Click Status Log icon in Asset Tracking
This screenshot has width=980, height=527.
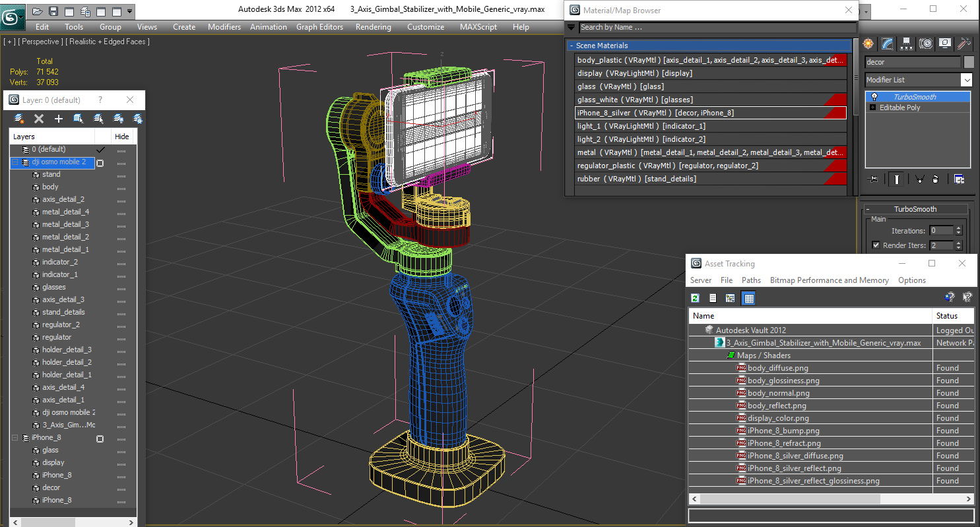tap(713, 298)
